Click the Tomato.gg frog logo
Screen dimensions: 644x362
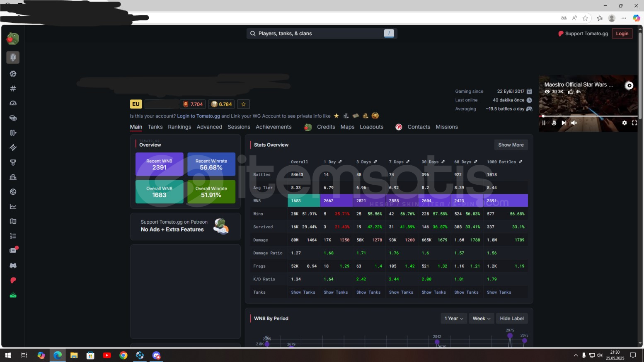pyautogui.click(x=13, y=39)
